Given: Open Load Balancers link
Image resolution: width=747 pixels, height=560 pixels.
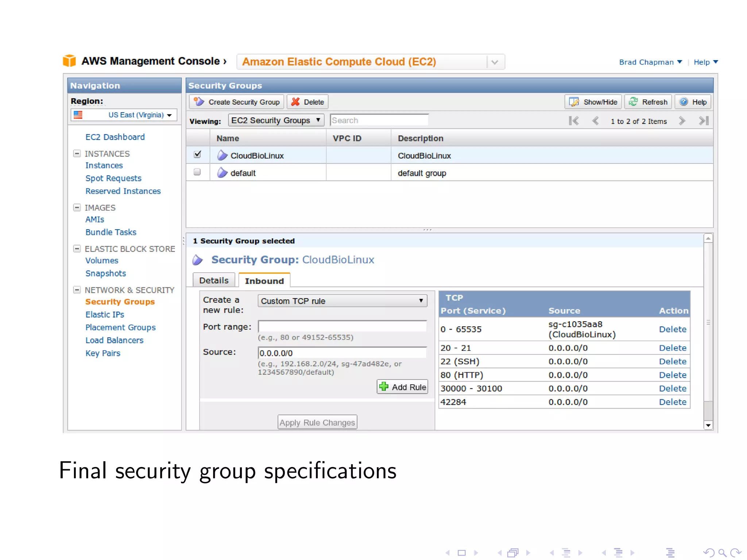Looking at the screenshot, I should point(114,340).
